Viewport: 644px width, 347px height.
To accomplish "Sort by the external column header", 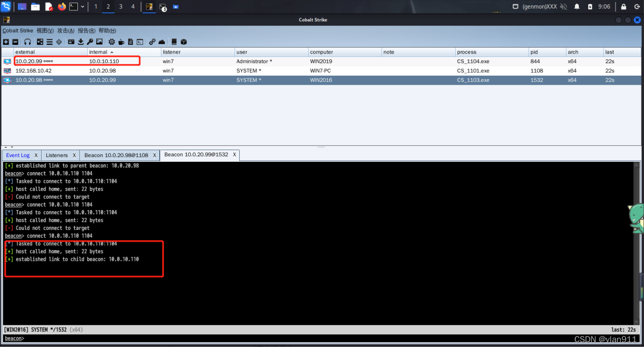I will tap(50, 52).
